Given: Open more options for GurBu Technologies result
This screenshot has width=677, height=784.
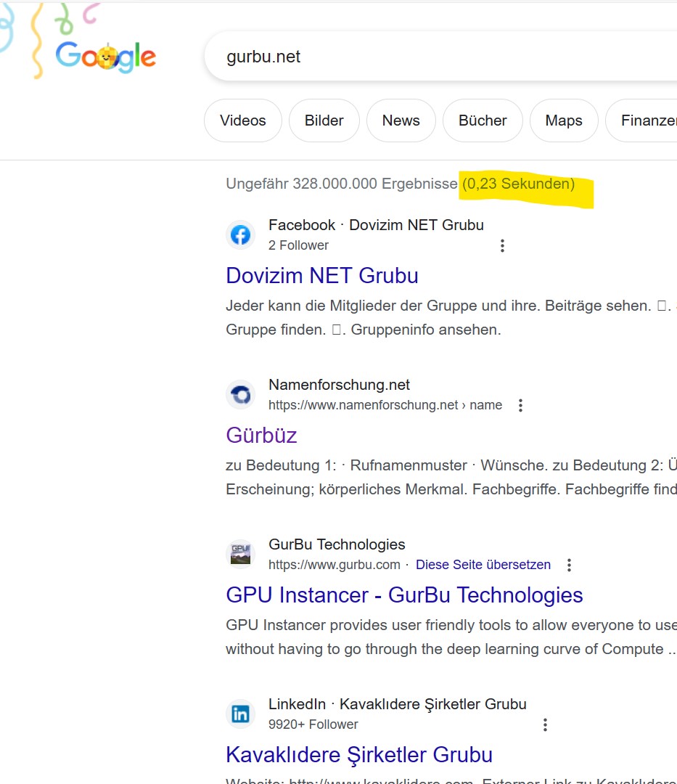Looking at the screenshot, I should [x=569, y=565].
